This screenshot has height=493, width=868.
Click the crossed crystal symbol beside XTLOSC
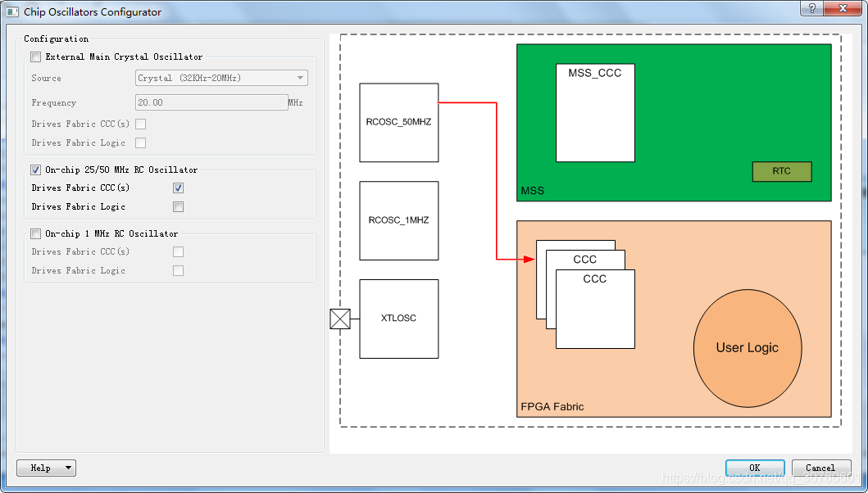(x=340, y=319)
